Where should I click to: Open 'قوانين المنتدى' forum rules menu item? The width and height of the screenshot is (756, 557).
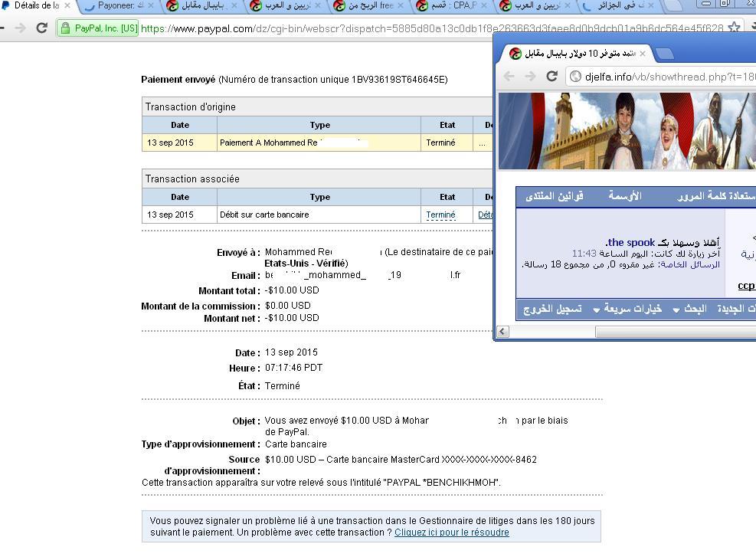555,196
